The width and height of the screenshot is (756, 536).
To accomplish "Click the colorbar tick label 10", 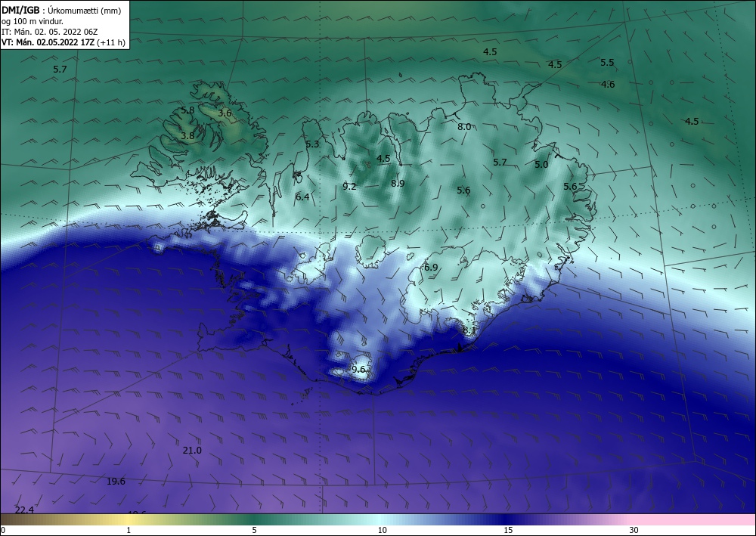I will (383, 530).
